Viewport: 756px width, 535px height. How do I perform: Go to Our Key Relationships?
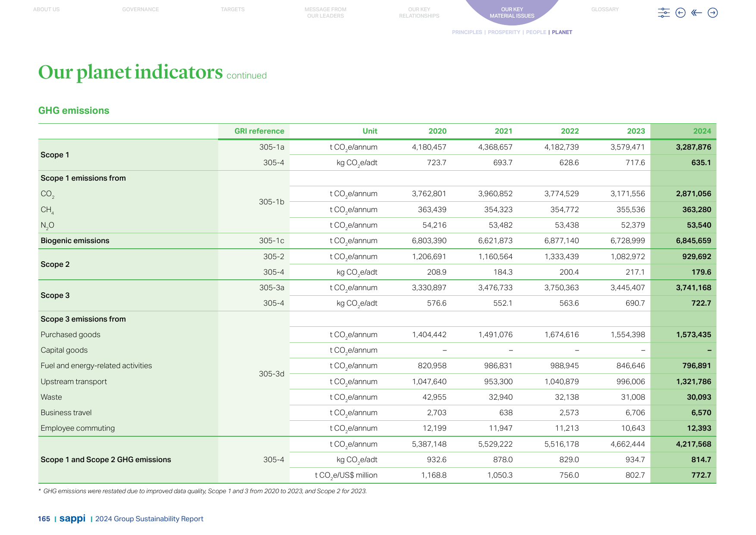[419, 13]
